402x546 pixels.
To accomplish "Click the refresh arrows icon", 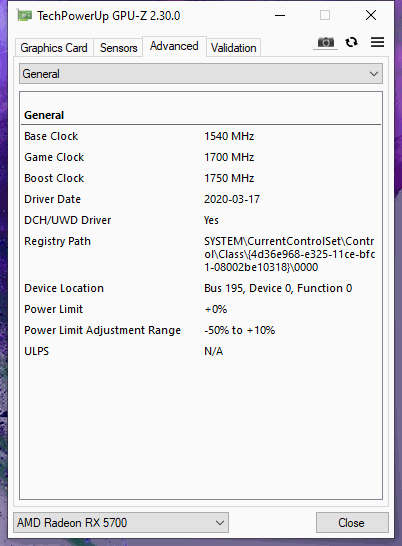I will [351, 42].
